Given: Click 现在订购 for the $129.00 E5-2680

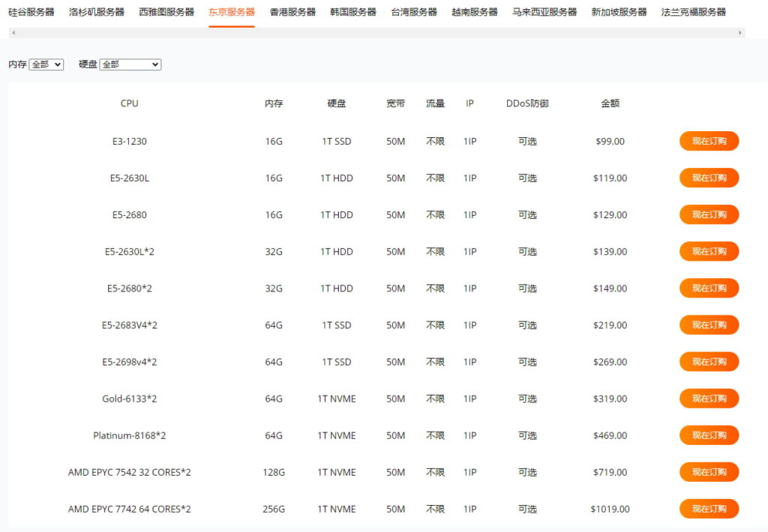Looking at the screenshot, I should pos(709,214).
